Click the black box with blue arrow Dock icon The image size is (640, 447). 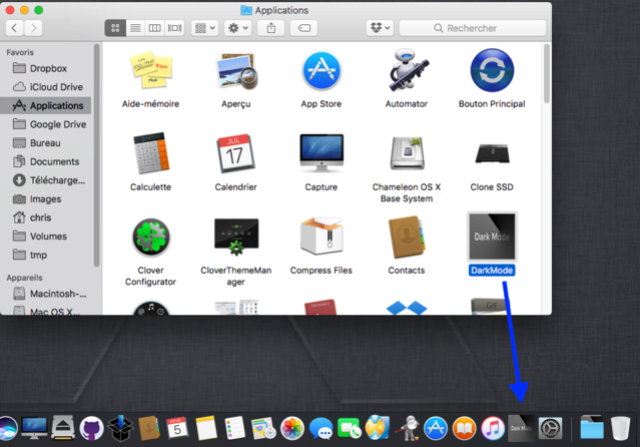click(120, 429)
